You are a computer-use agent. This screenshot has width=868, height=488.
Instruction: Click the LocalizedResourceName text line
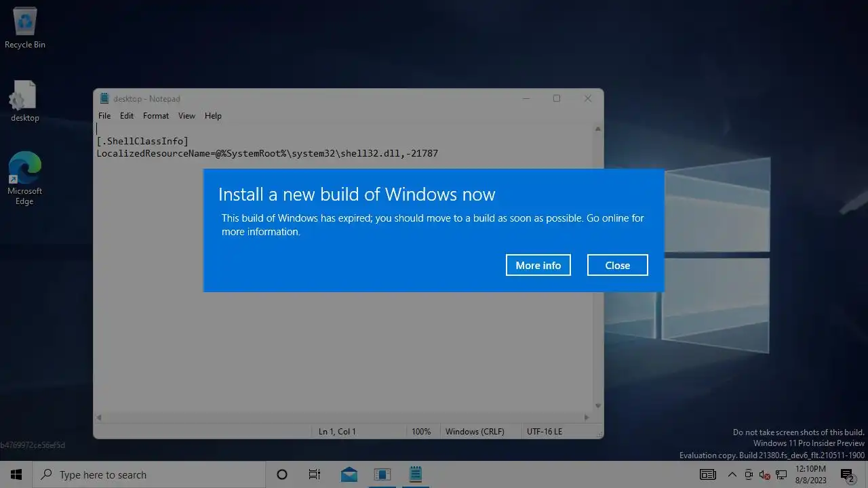267,153
